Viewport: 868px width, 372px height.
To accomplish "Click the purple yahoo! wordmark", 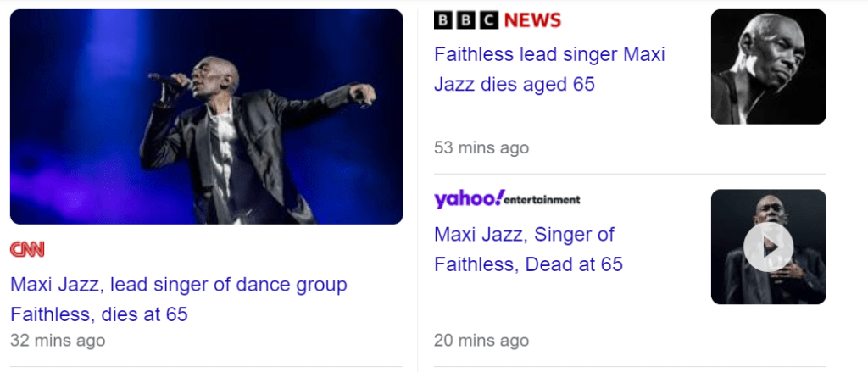I will 469,199.
